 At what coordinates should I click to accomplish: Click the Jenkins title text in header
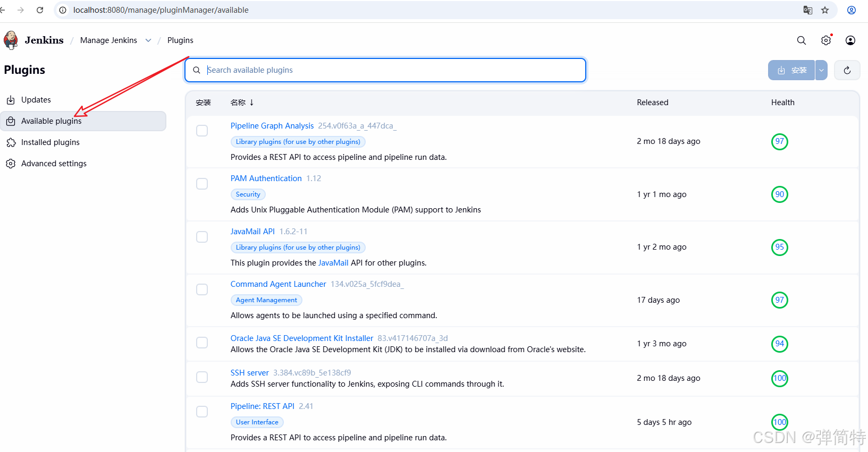pyautogui.click(x=44, y=40)
